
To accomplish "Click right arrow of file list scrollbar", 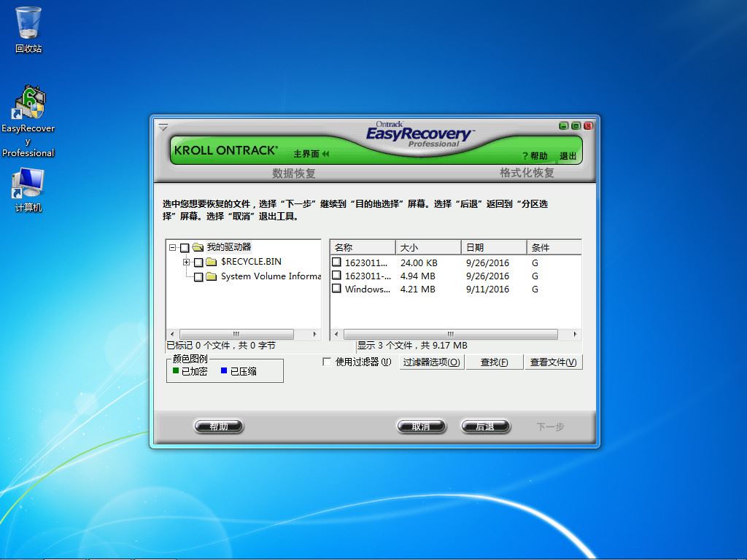I will point(575,334).
